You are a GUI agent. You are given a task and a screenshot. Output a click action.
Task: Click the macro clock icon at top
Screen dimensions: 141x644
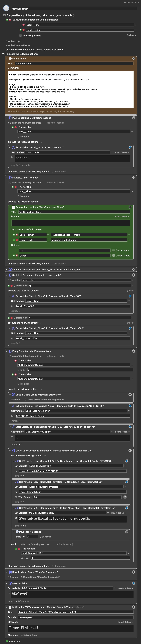coord(6,8)
